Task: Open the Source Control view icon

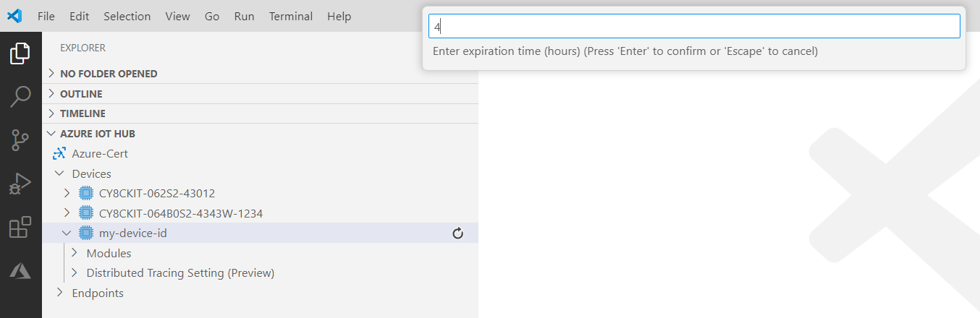Action: pyautogui.click(x=20, y=140)
